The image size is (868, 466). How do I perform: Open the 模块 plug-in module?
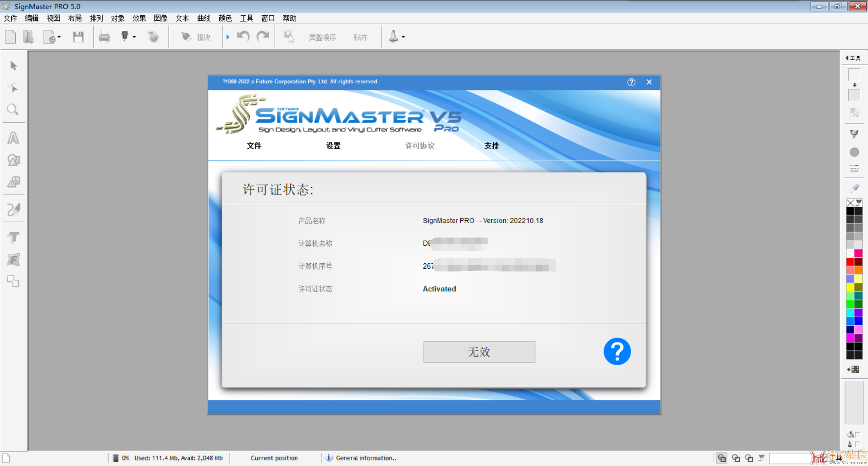(196, 37)
